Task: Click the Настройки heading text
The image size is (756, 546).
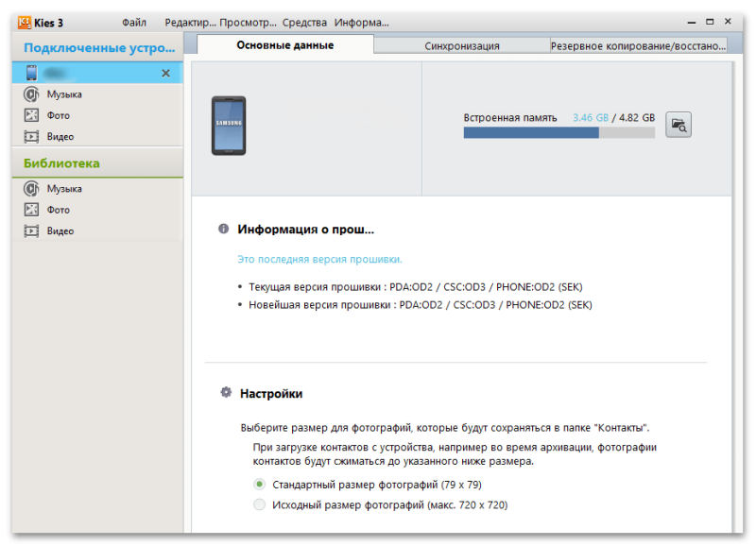Action: tap(271, 393)
